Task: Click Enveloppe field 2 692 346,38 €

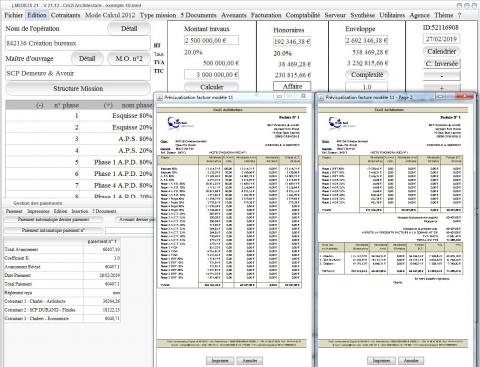Action: pyautogui.click(x=367, y=40)
